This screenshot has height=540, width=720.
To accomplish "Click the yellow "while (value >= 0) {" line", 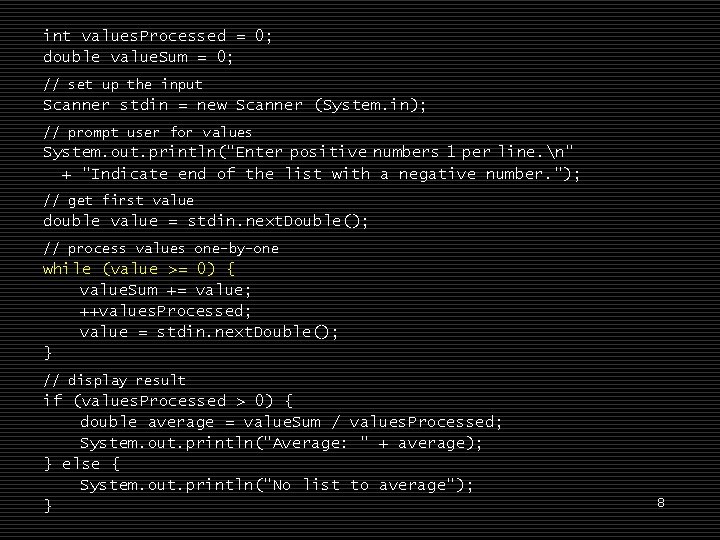I will point(138,269).
